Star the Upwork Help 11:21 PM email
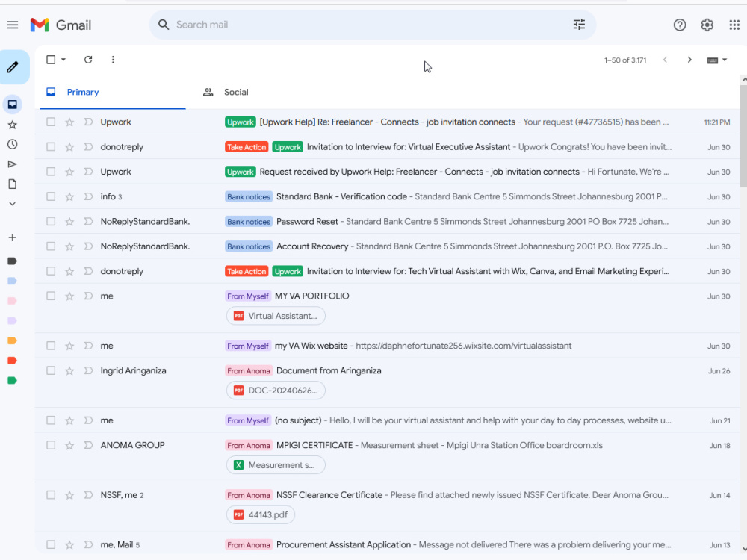 (69, 122)
